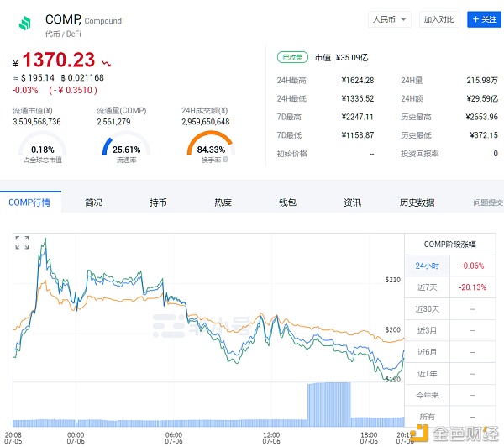
Task: Expand chart with the fullscreen arrows icon
Action: (x=22, y=243)
